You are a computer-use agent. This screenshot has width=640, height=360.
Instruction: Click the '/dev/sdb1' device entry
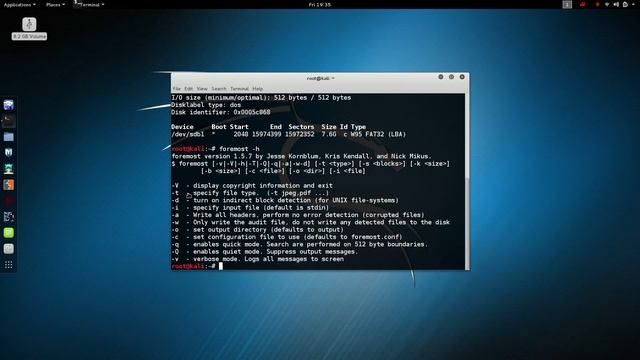pyautogui.click(x=188, y=134)
